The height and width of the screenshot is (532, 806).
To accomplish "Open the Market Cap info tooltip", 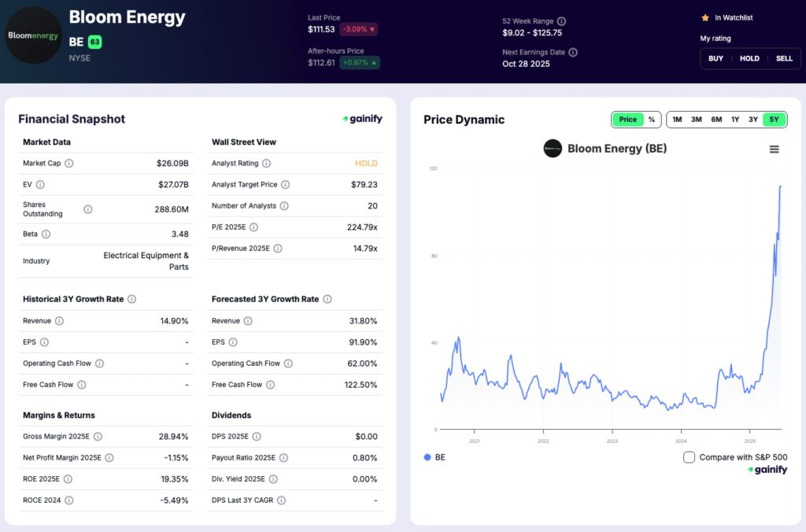I will [69, 163].
